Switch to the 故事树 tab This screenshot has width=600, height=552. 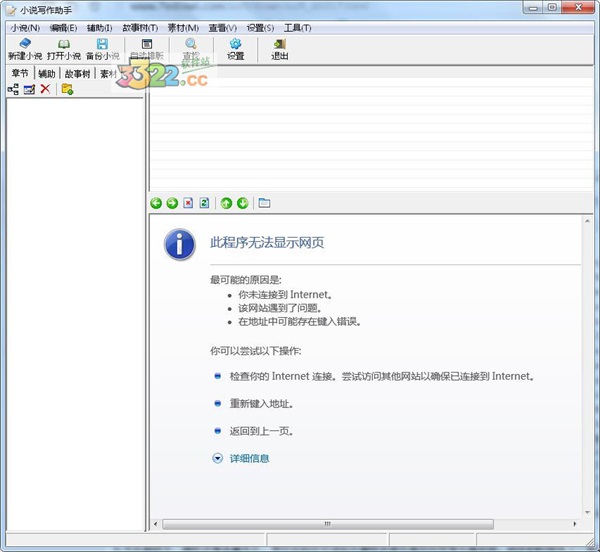[77, 73]
